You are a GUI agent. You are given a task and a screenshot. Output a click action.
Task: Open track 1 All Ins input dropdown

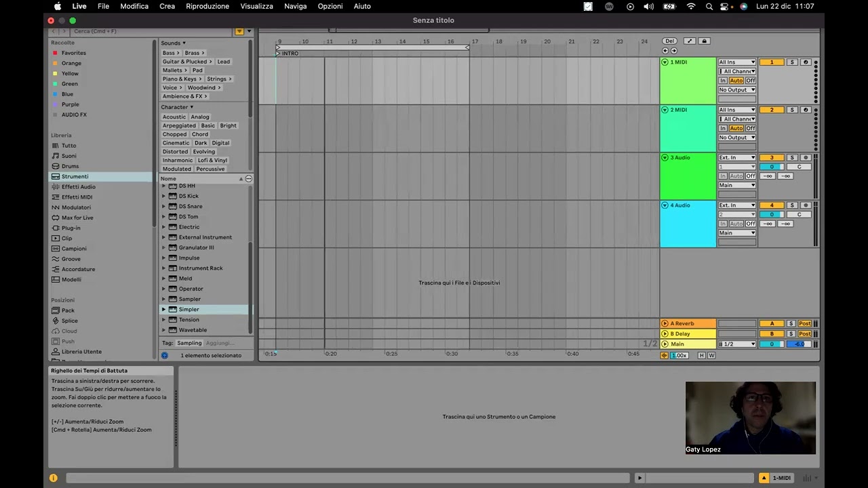(x=737, y=62)
